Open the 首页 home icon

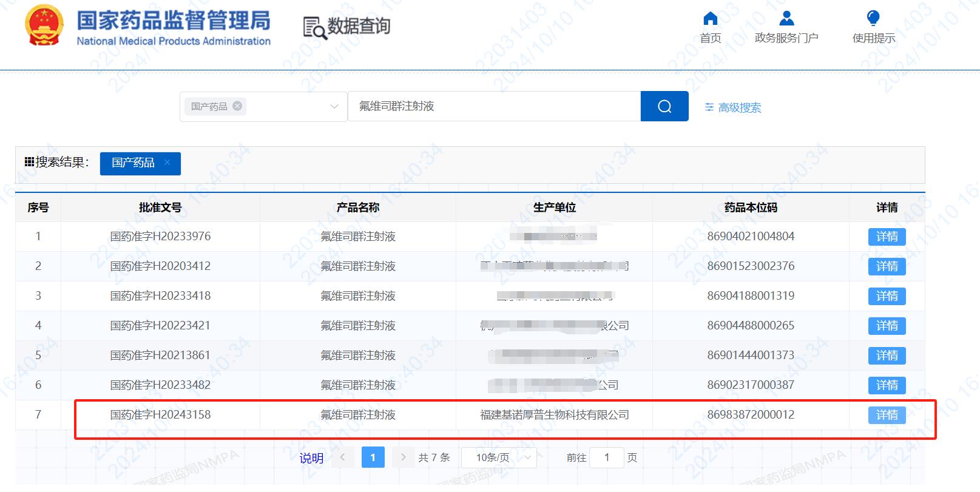(710, 19)
